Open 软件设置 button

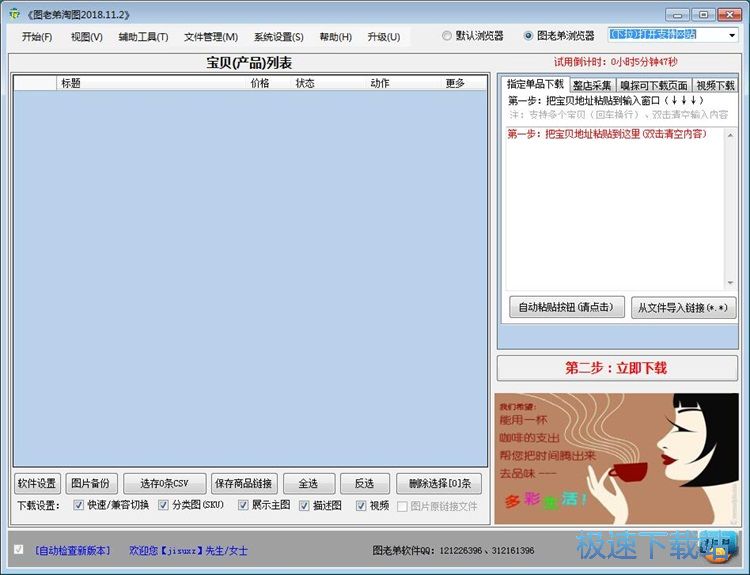(x=37, y=483)
